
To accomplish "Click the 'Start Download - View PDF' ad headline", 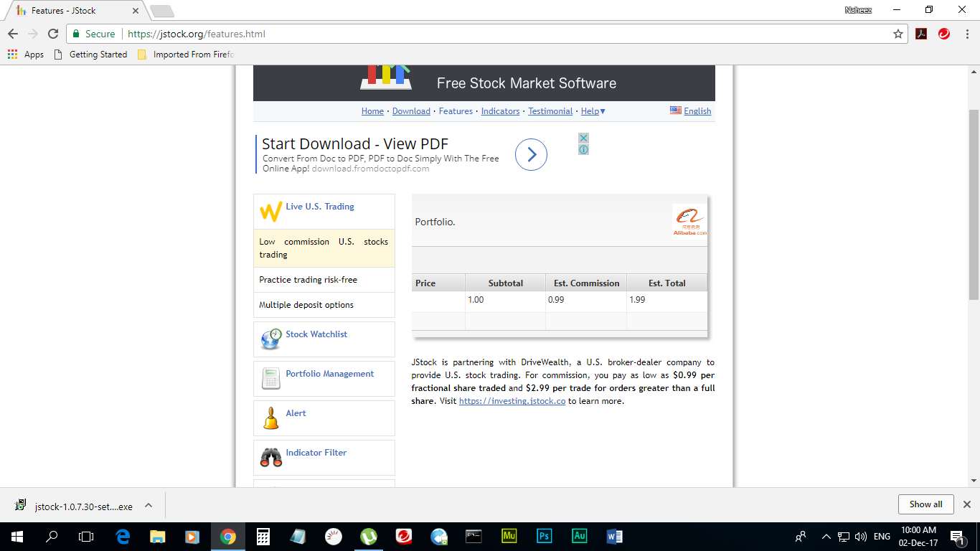I will tap(355, 143).
